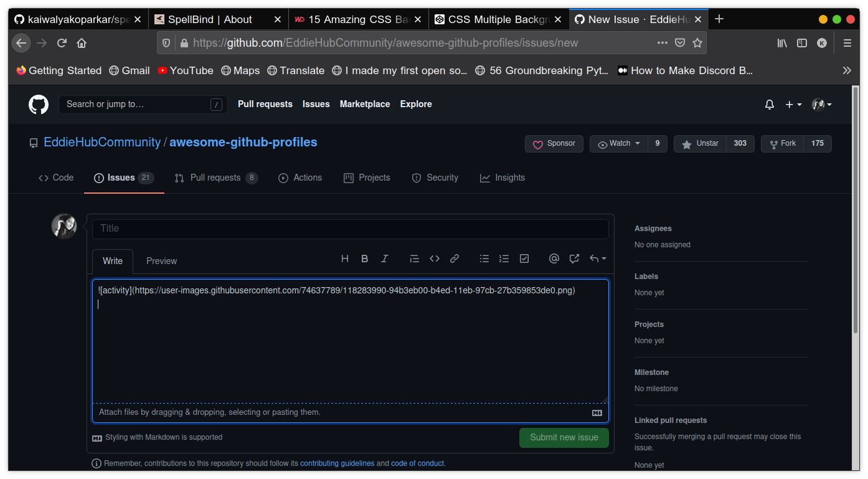
Task: Click the issue Title field
Action: (x=351, y=229)
